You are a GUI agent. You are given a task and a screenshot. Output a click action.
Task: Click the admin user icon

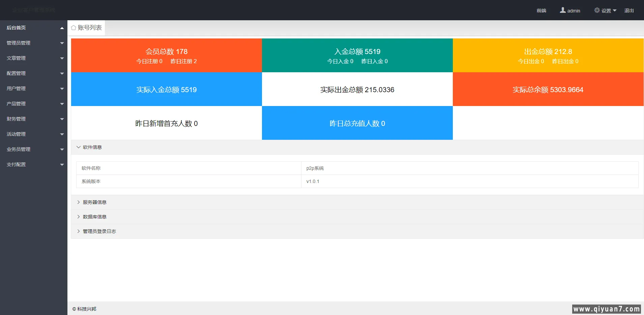(563, 10)
